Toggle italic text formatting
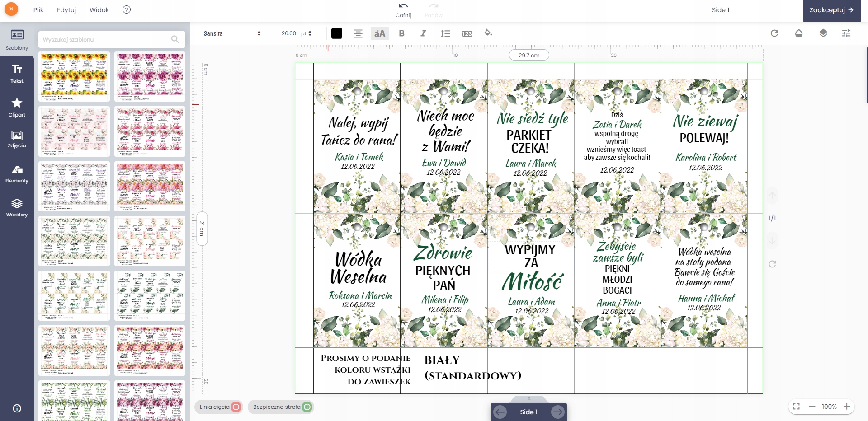This screenshot has width=868, height=421. click(423, 33)
